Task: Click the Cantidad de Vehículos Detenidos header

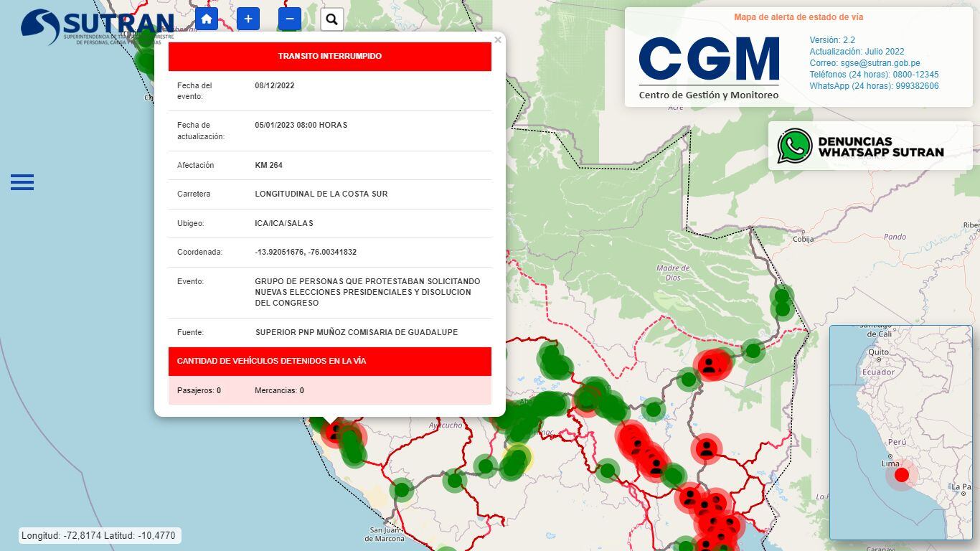Action: (x=330, y=362)
